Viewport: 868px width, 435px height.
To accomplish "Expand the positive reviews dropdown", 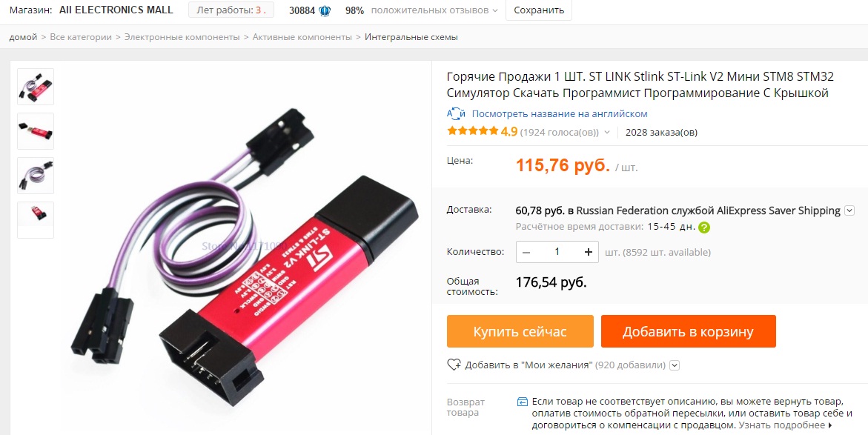I will [495, 10].
